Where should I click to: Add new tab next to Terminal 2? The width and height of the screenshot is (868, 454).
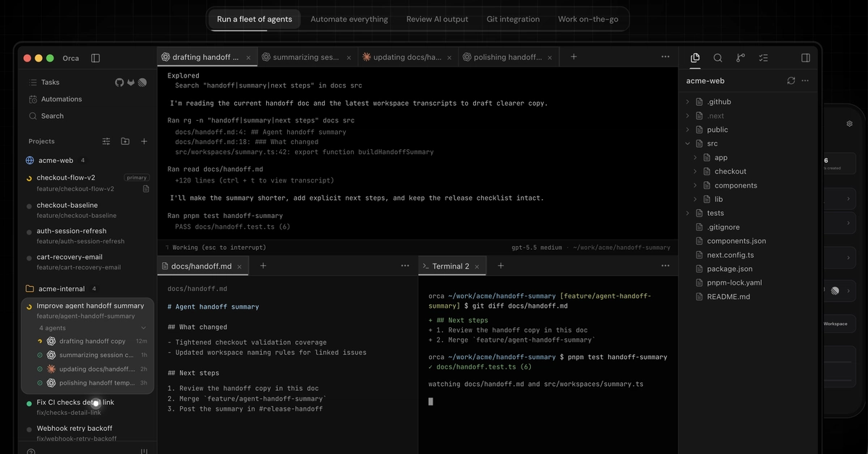click(501, 266)
